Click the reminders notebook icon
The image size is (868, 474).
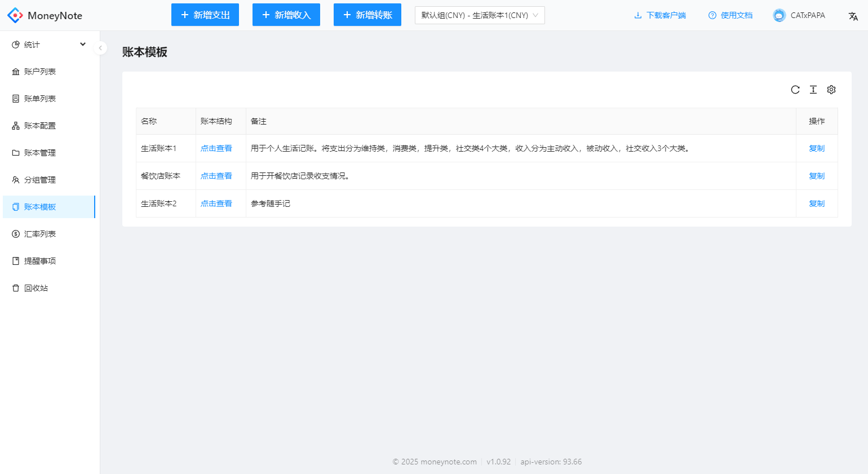[x=16, y=261]
